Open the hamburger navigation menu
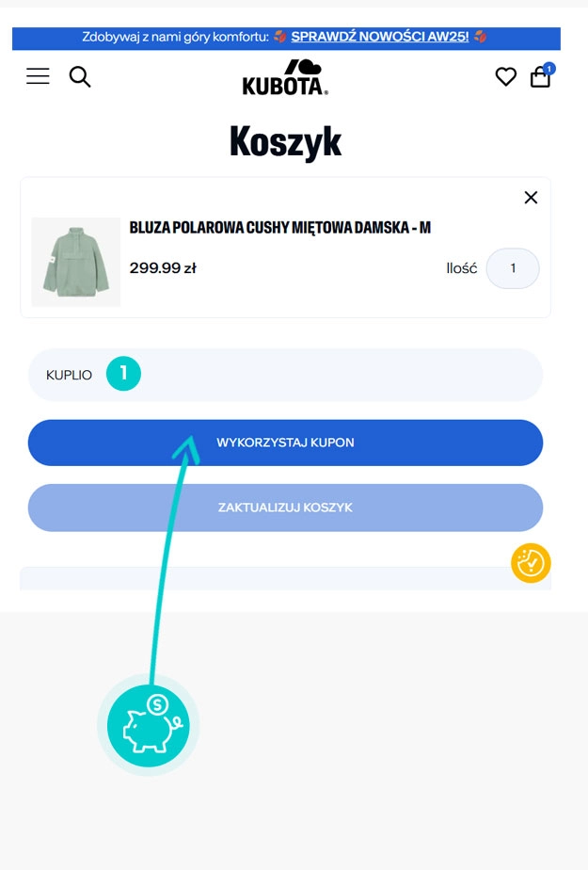588x870 pixels. point(38,76)
